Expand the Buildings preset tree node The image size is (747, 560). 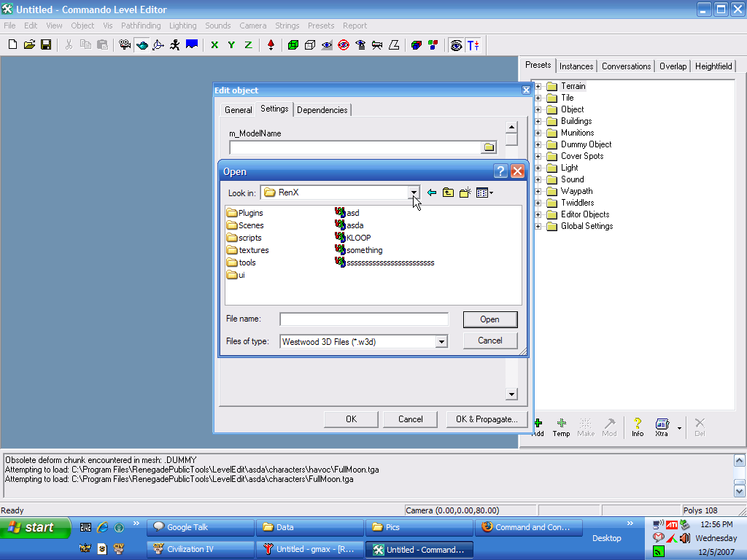[x=538, y=121]
